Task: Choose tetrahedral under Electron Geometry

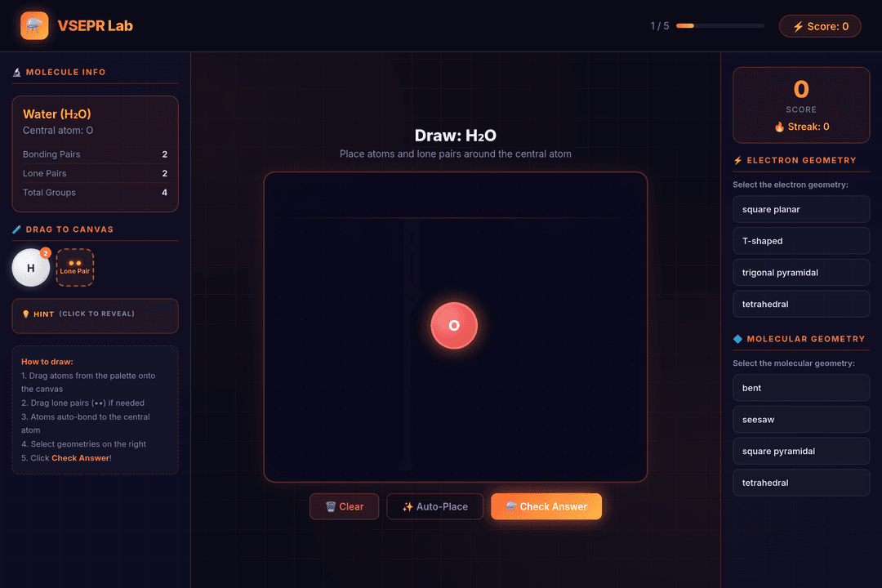Action: (x=801, y=304)
